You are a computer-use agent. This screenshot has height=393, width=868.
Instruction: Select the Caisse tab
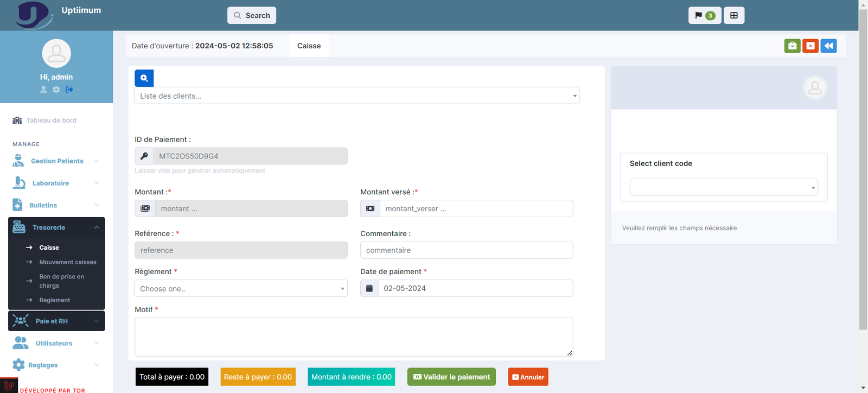tap(309, 46)
